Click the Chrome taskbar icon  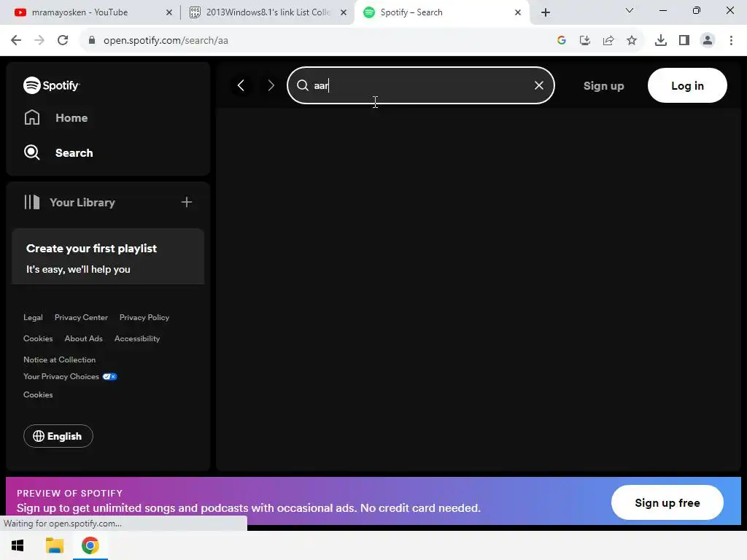(x=90, y=545)
